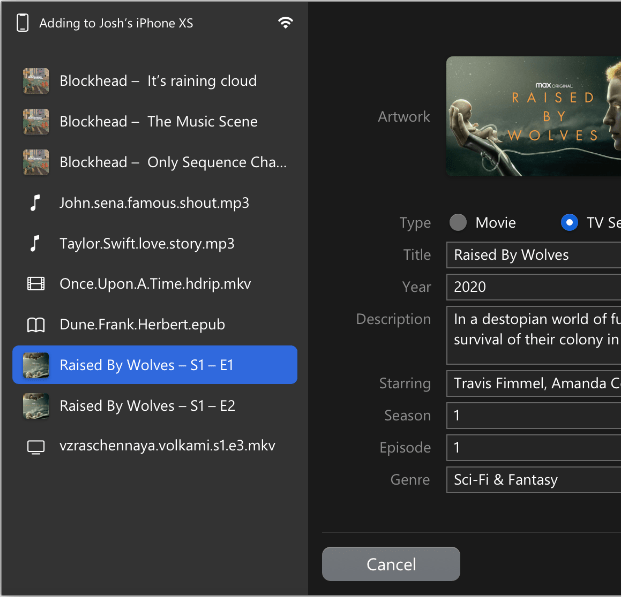Select Taylor.Swift.love.story.mp3 file
Screen dimensions: 622x597
point(155,244)
